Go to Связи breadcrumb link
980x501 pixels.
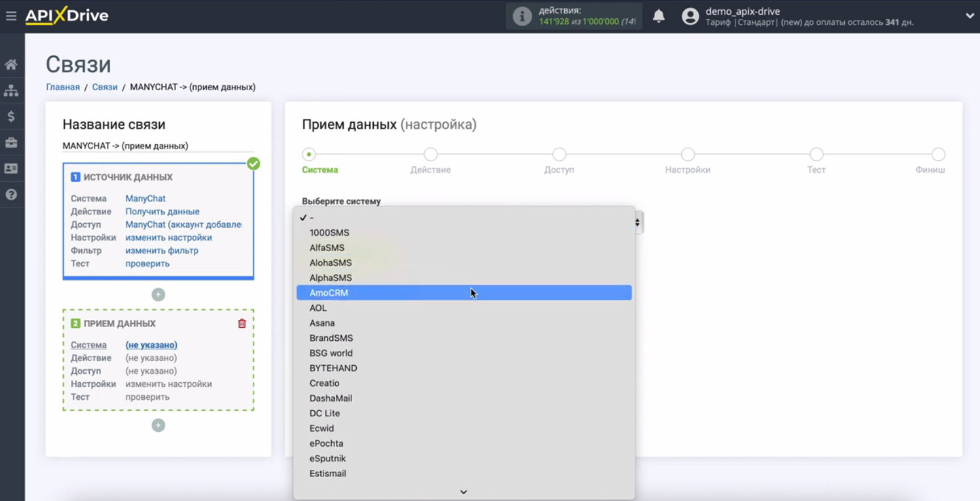pyautogui.click(x=105, y=87)
